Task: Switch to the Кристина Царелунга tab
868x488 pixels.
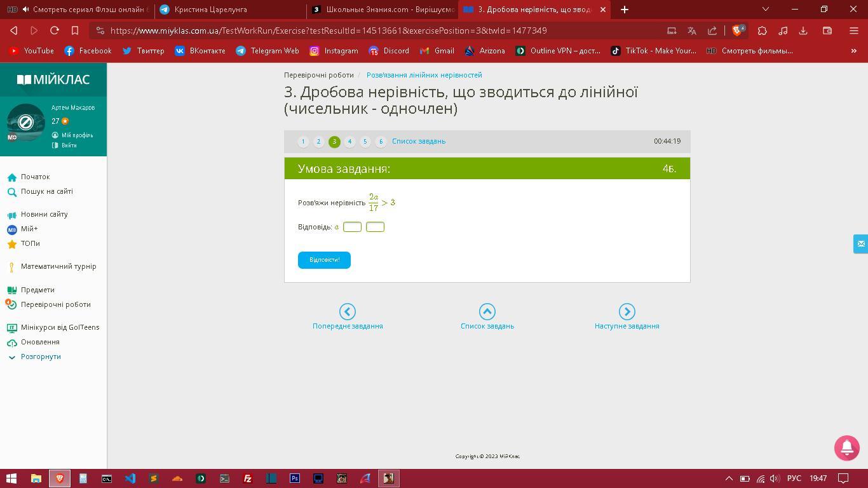Action: [x=231, y=10]
